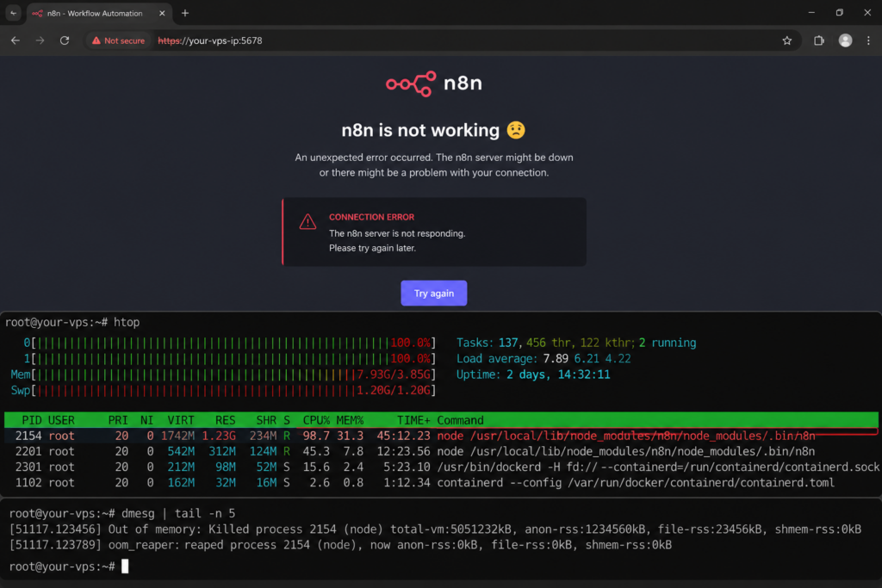Click the TIME+ column header in htop
882x588 pixels.
coord(413,420)
